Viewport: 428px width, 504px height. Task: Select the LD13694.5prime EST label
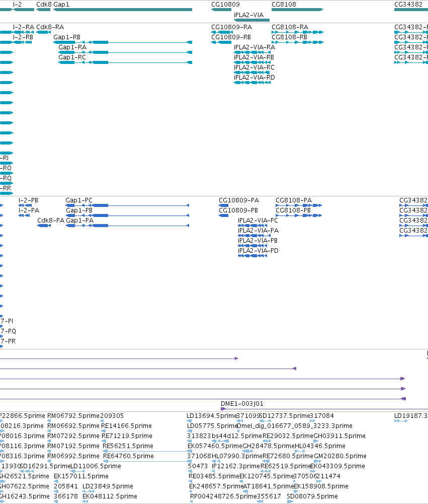pyautogui.click(x=212, y=416)
